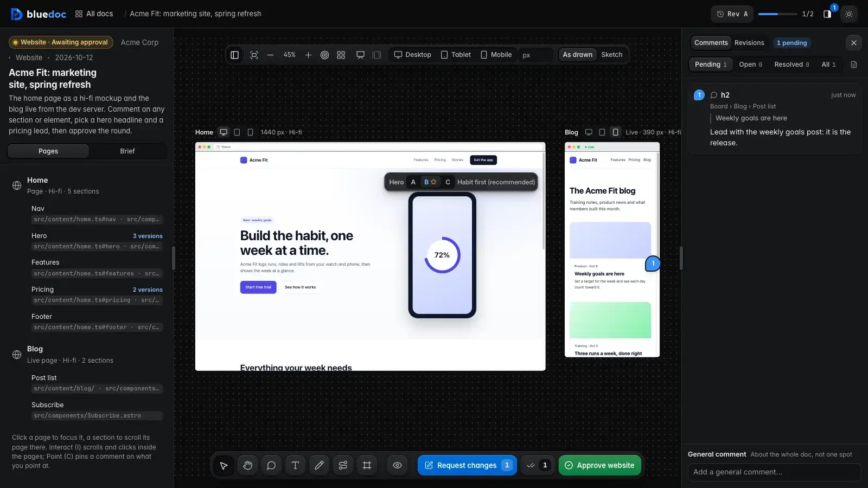This screenshot has height=488, width=868.
Task: Select the comment bubble tool
Action: coord(271,465)
